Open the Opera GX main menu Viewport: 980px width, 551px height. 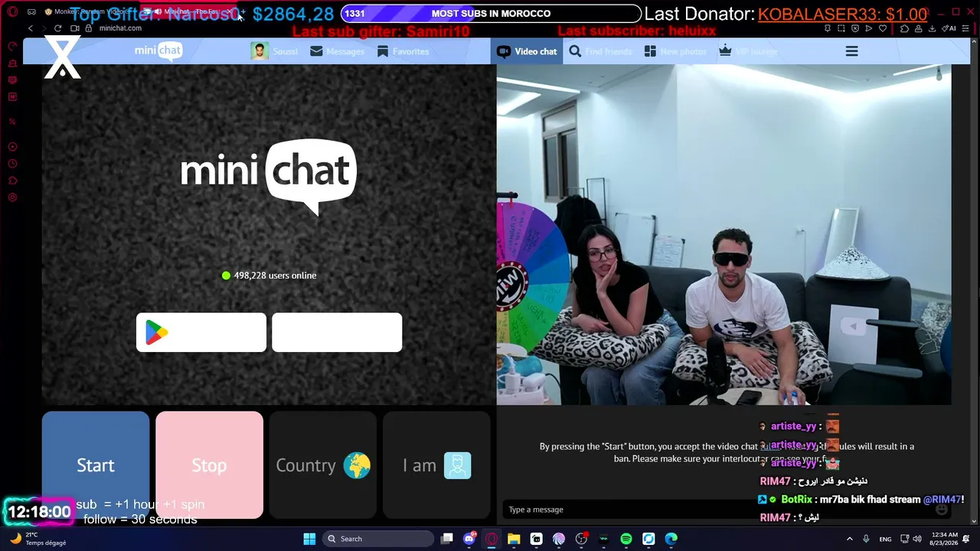(12, 12)
